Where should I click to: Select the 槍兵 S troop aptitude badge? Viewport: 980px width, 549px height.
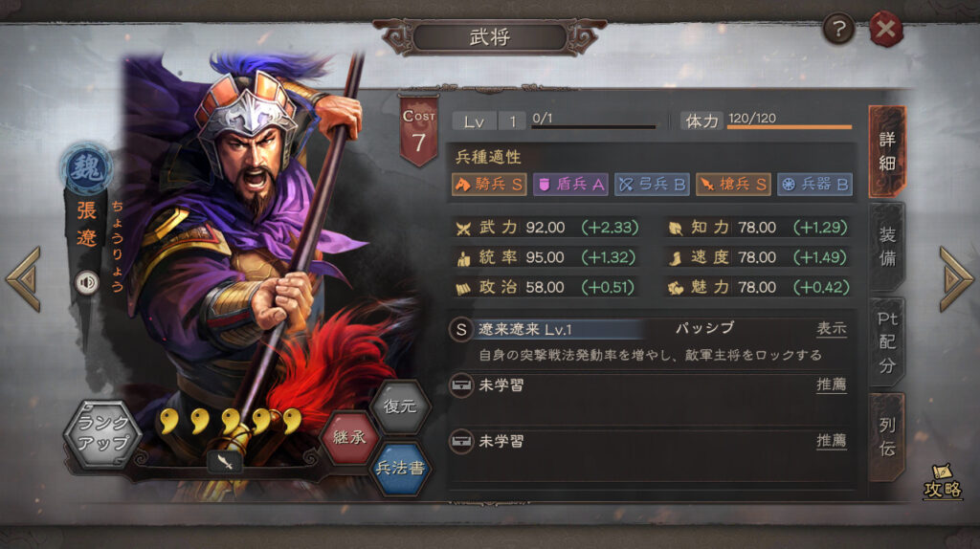pos(733,185)
